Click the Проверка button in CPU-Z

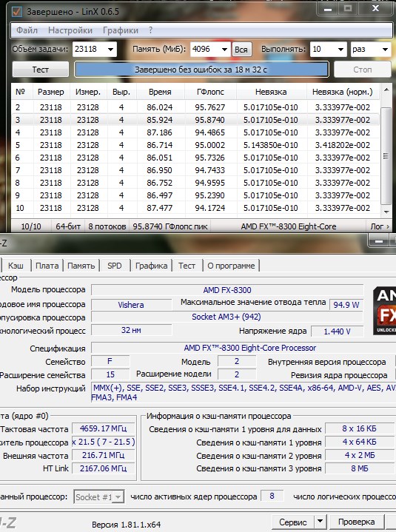coord(356,522)
